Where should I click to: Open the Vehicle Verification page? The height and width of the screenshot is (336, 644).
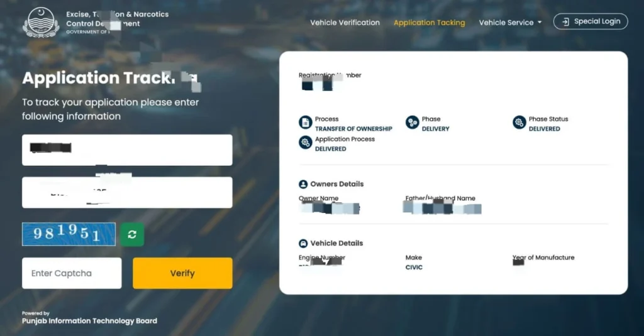(x=345, y=23)
